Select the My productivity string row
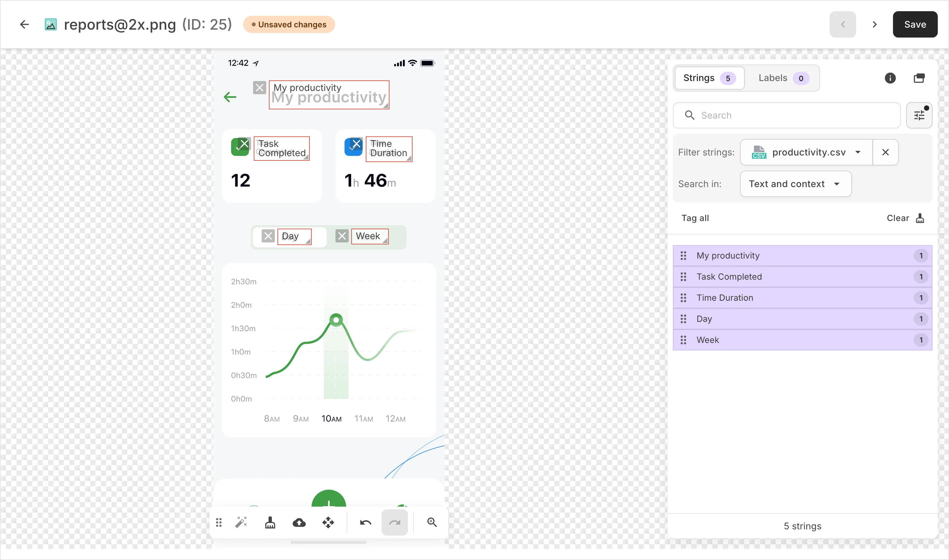 click(802, 256)
